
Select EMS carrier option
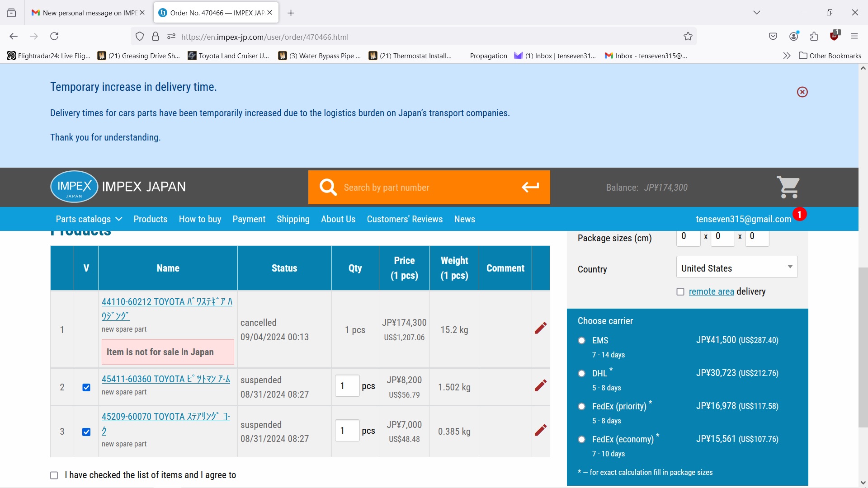(x=582, y=341)
